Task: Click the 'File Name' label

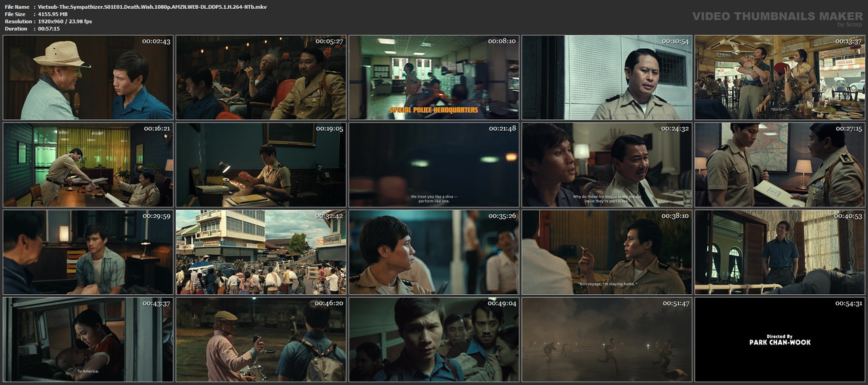Action: pyautogui.click(x=17, y=6)
